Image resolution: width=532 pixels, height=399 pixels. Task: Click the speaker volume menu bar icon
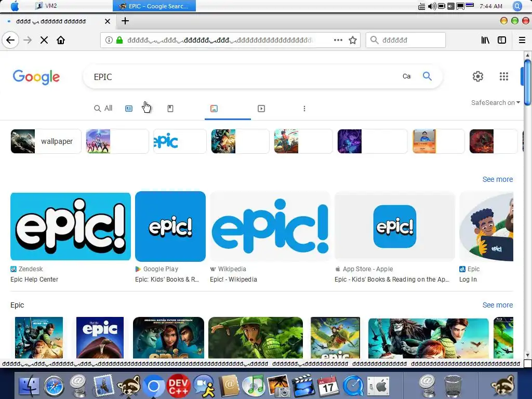[x=432, y=6]
